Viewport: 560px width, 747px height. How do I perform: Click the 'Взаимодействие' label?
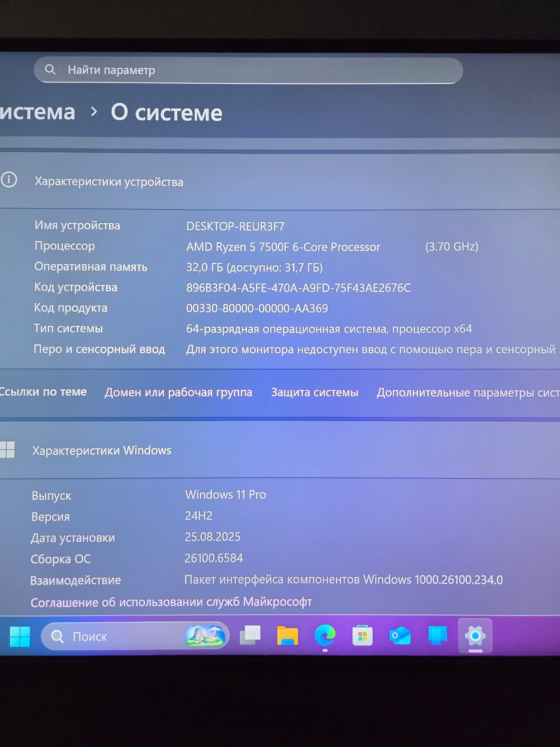coord(75,580)
